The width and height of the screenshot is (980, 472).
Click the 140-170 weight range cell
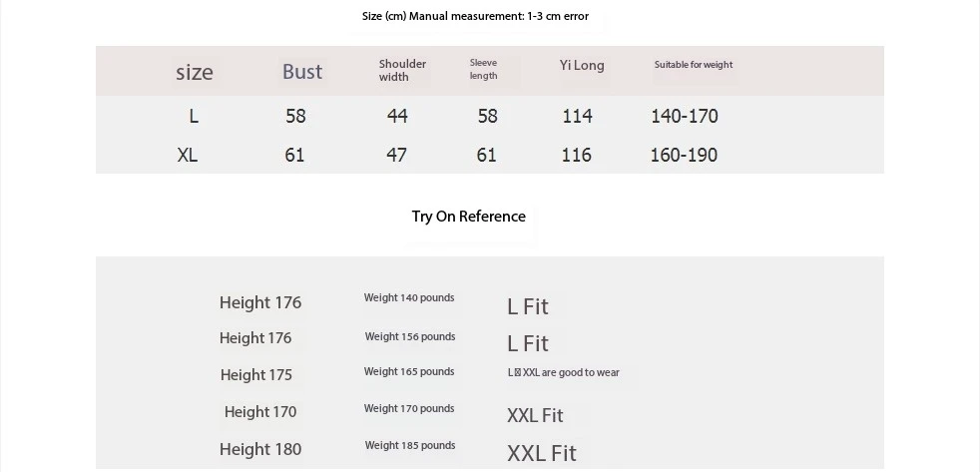(685, 116)
